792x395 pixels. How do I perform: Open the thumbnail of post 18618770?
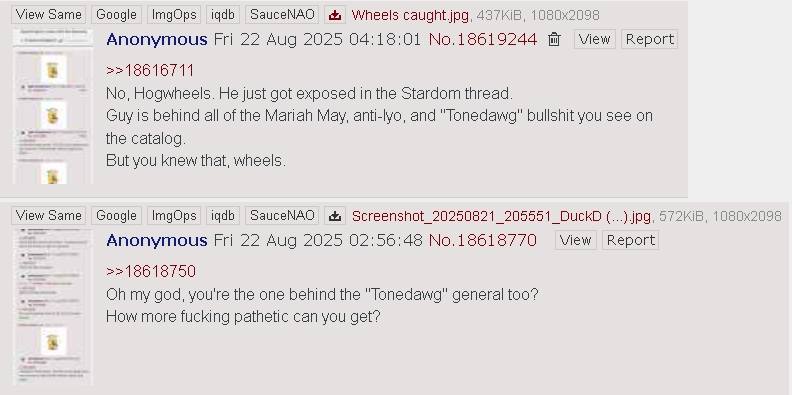coord(53,307)
